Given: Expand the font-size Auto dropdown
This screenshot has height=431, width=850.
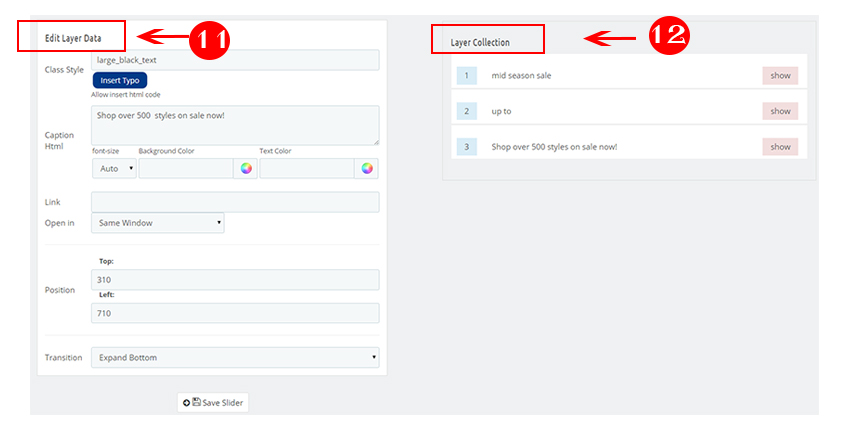Looking at the screenshot, I should coord(114,169).
